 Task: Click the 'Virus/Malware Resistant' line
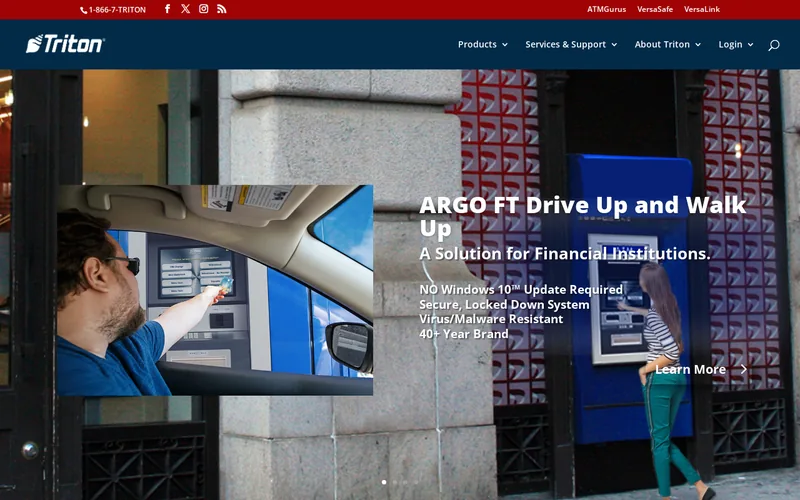coord(491,319)
